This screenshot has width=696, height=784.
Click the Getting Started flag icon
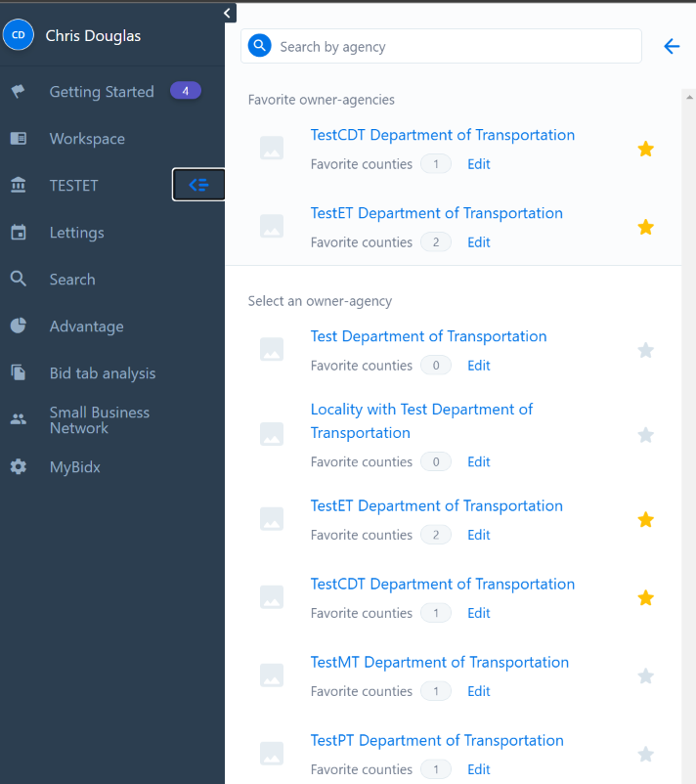pos(19,92)
